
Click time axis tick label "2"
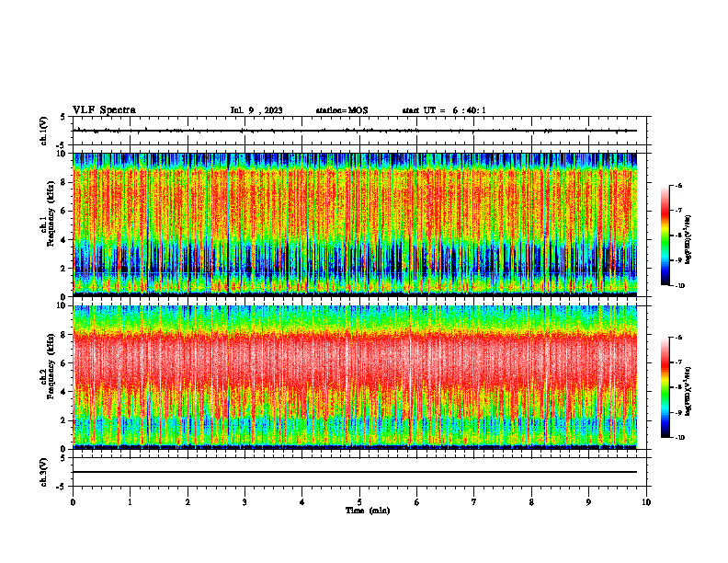(x=188, y=502)
